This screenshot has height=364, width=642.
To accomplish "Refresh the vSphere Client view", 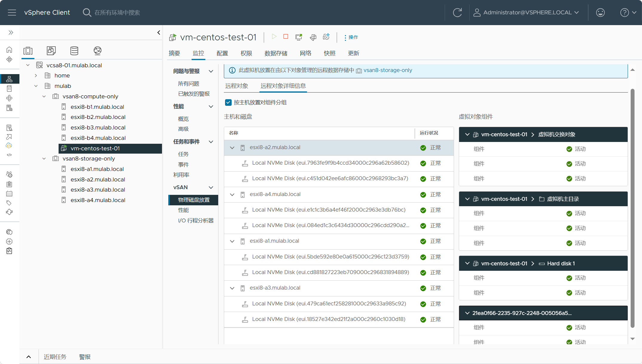I will click(457, 13).
